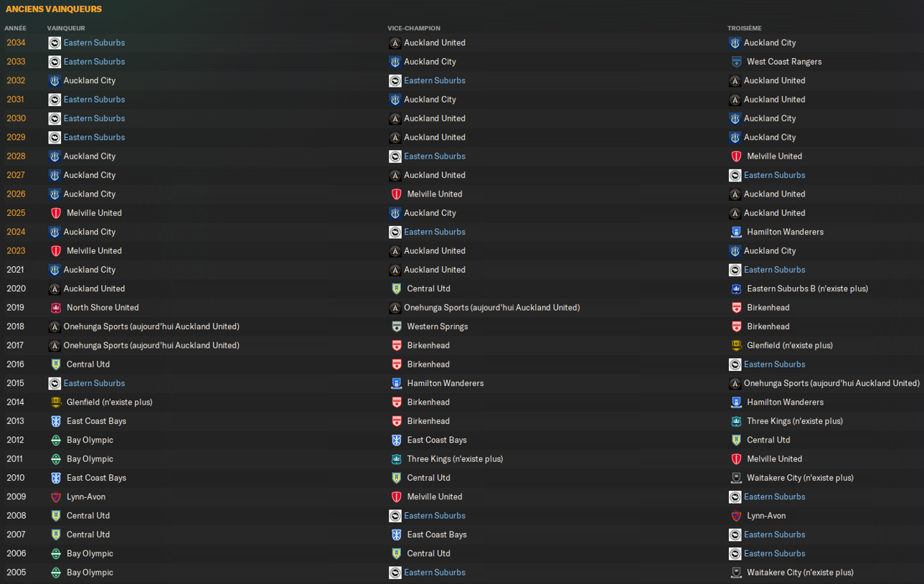The height and width of the screenshot is (584, 924).
Task: Click North Shore United crest in 2019 row
Action: [x=56, y=308]
